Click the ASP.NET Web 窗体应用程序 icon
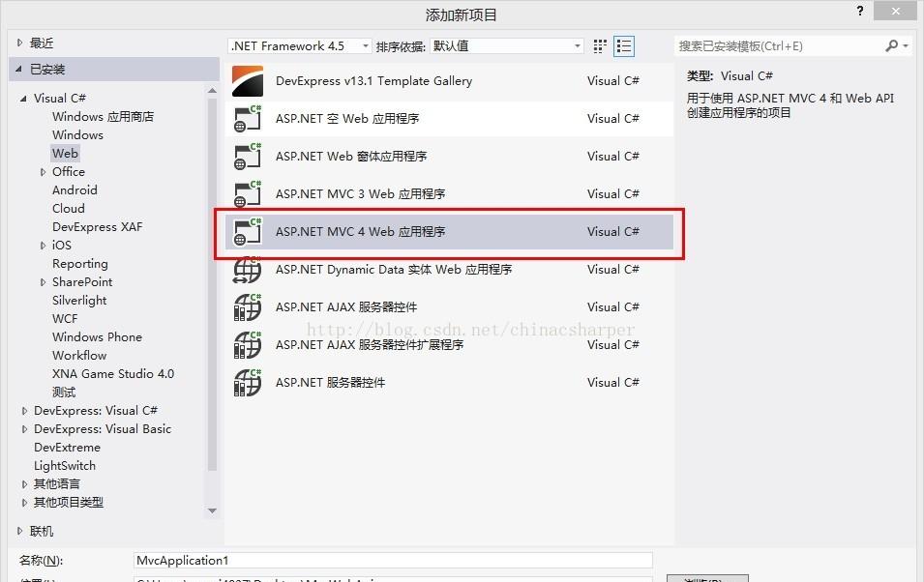924x582 pixels. click(248, 156)
